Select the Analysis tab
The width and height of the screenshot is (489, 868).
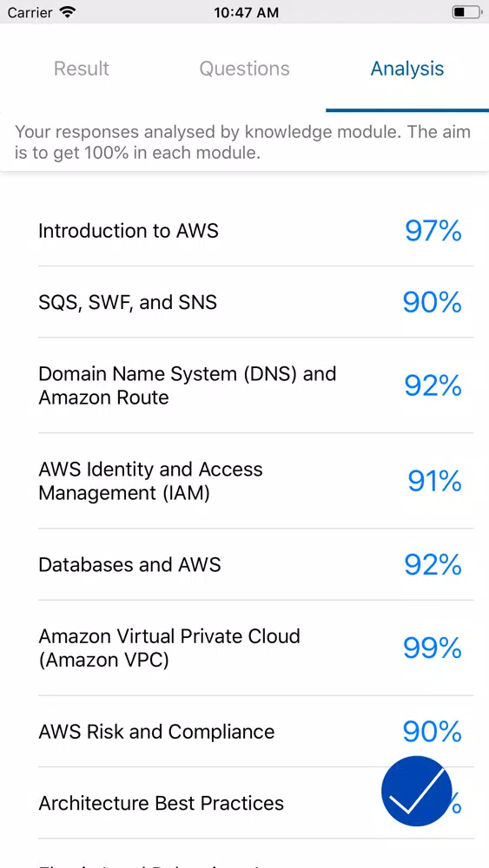407,69
